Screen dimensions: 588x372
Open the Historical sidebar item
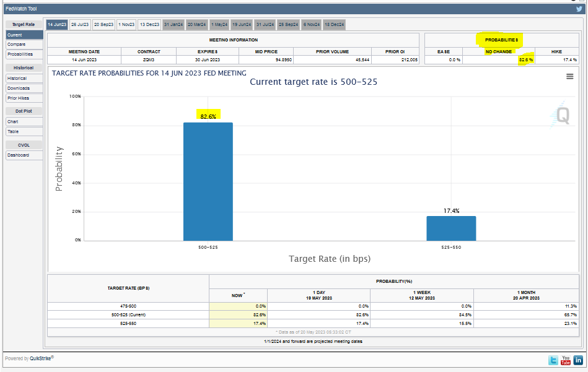coord(24,78)
